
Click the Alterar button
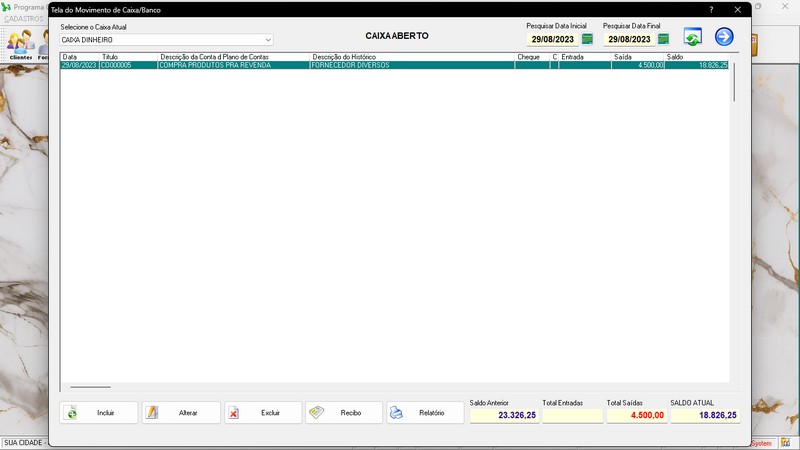point(181,413)
